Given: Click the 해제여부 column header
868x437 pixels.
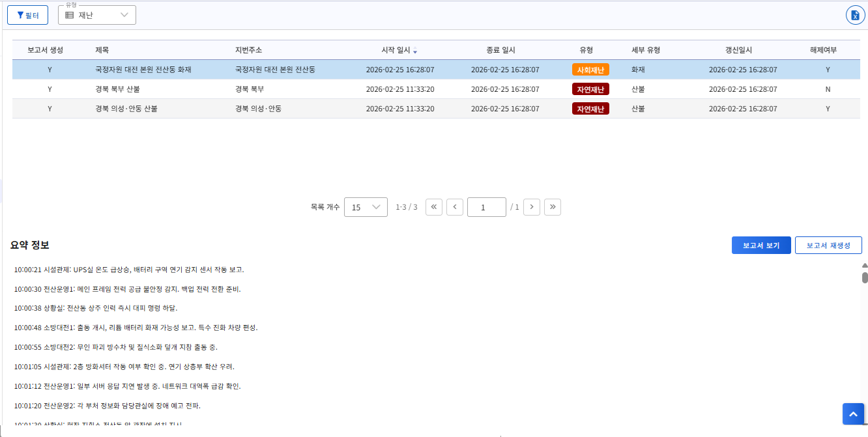Looking at the screenshot, I should point(823,50).
